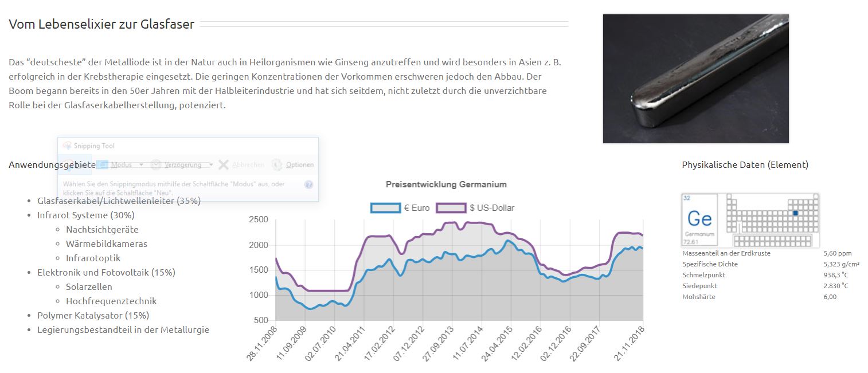Click the Snipping Tool scissors title icon
Image resolution: width=868 pixels, height=373 pixels.
67,146
